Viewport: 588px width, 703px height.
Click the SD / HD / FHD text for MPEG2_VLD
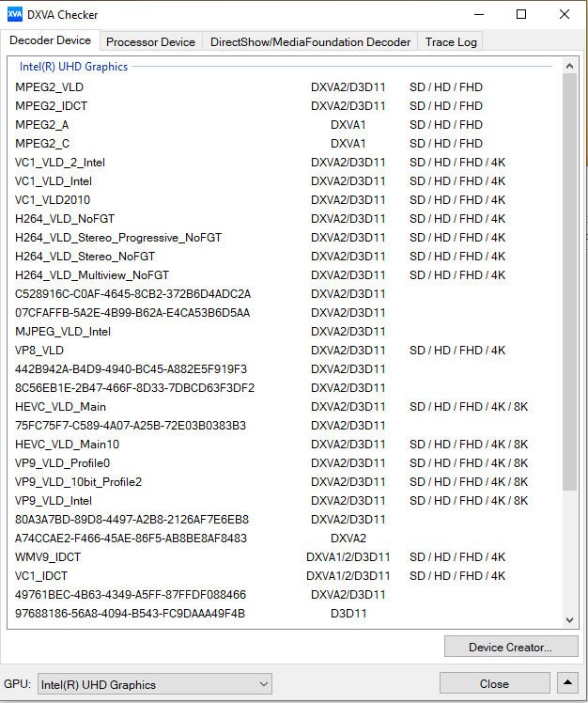tap(446, 87)
